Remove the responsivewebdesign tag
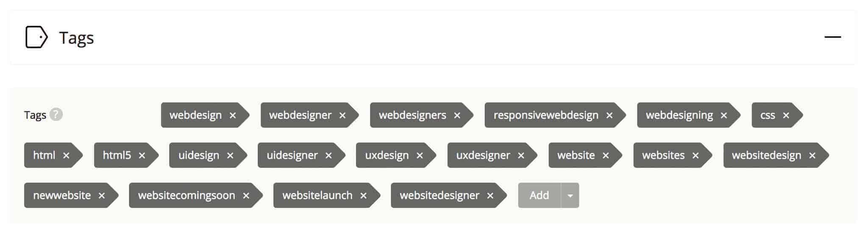868x232 pixels. (609, 115)
